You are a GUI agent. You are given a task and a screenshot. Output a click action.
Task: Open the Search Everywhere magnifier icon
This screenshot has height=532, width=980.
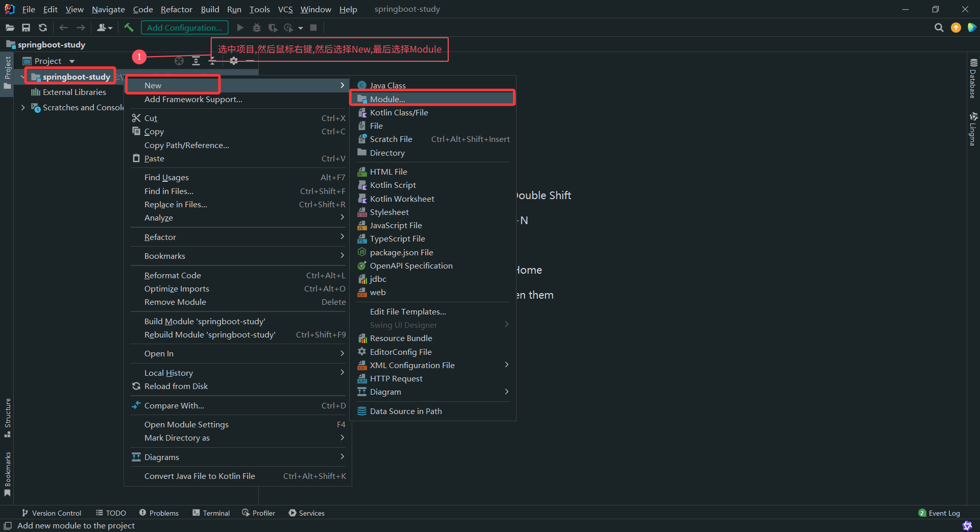[x=939, y=28]
